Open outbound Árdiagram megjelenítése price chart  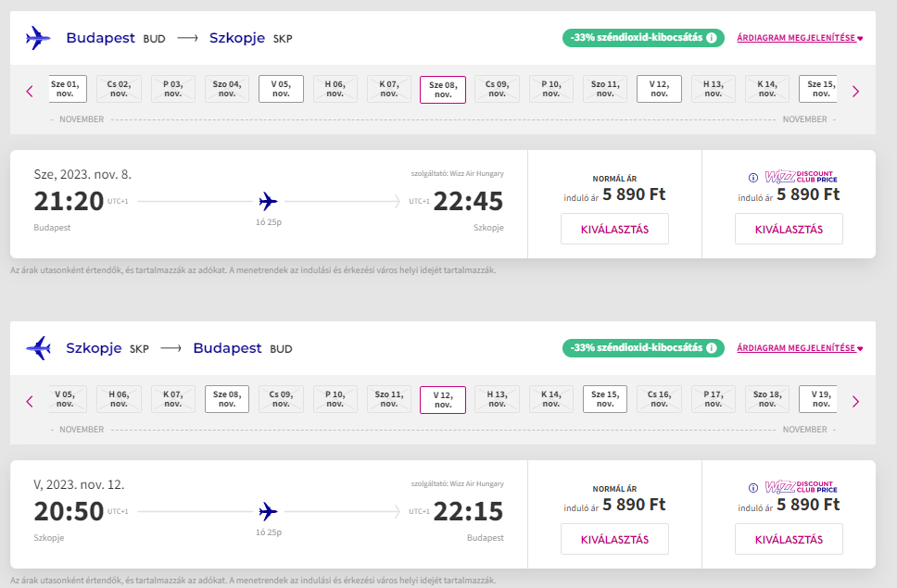coord(799,38)
